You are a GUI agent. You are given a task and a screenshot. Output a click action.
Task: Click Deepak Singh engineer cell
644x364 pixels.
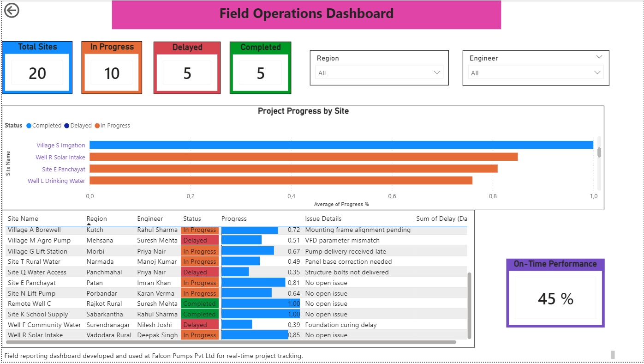[157, 335]
